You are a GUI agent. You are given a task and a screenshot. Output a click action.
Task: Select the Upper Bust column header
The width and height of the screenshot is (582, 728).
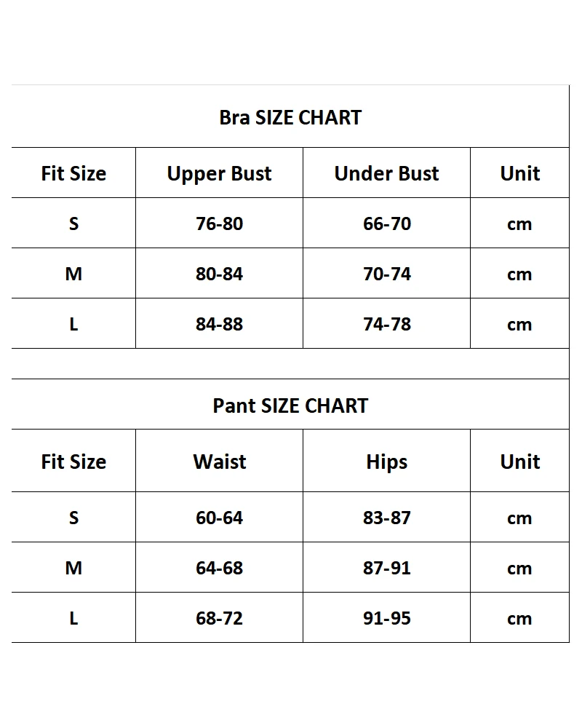pos(219,174)
